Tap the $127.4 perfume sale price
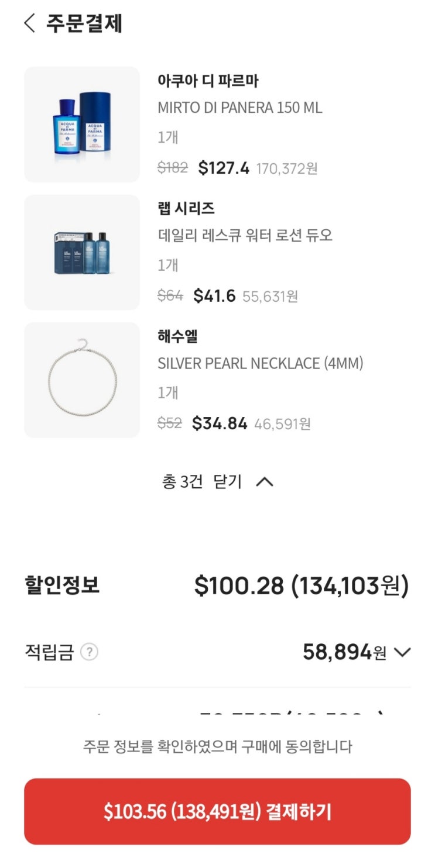Viewport: 435px width, 868px height. tap(224, 168)
